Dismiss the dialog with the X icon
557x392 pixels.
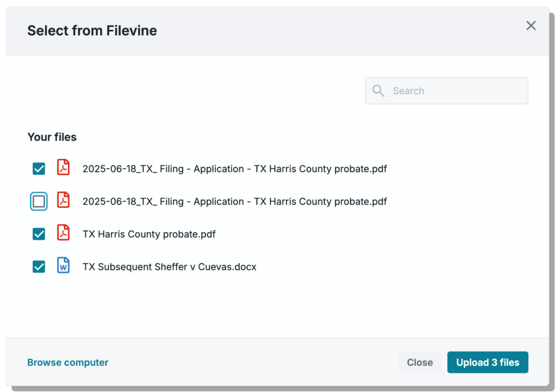pyautogui.click(x=531, y=26)
